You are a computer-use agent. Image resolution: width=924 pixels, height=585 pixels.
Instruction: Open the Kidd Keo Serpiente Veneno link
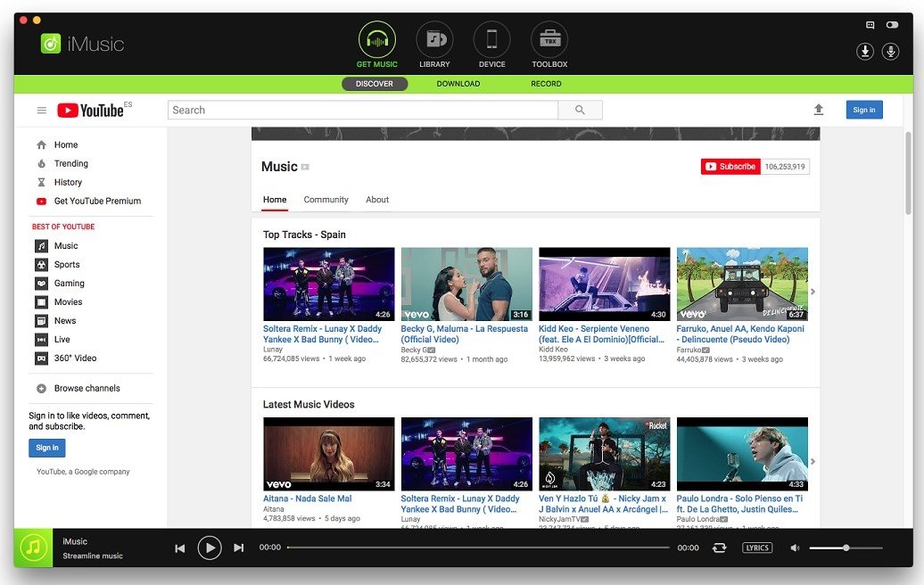point(601,334)
